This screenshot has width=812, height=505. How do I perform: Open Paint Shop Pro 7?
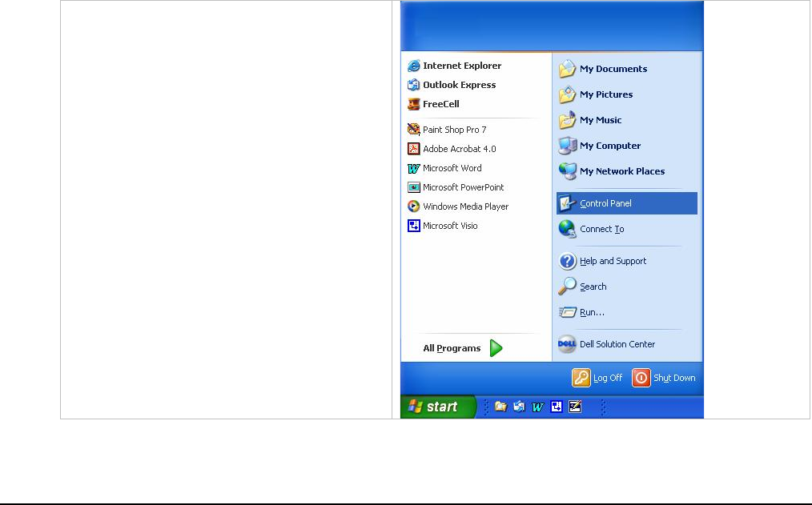[x=447, y=130]
